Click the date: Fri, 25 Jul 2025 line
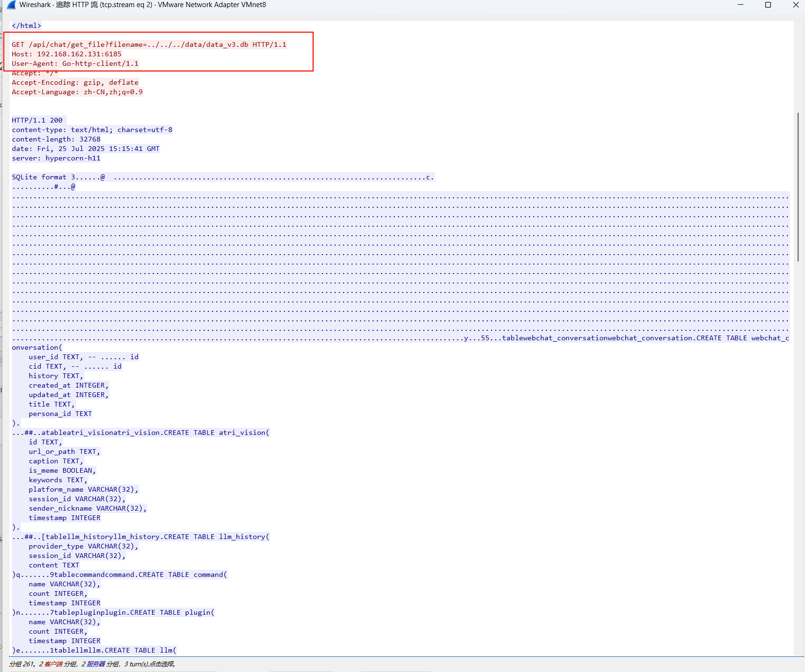805x672 pixels. pos(86,149)
